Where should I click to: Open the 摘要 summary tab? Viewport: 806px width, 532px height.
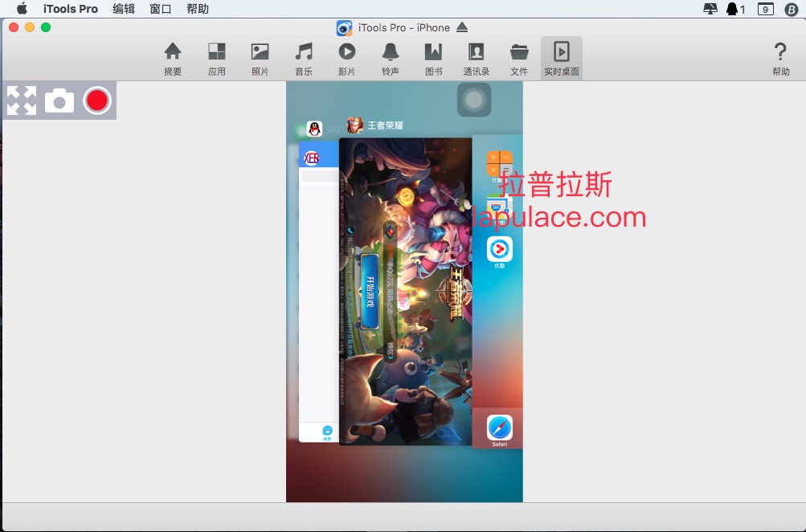[173, 59]
